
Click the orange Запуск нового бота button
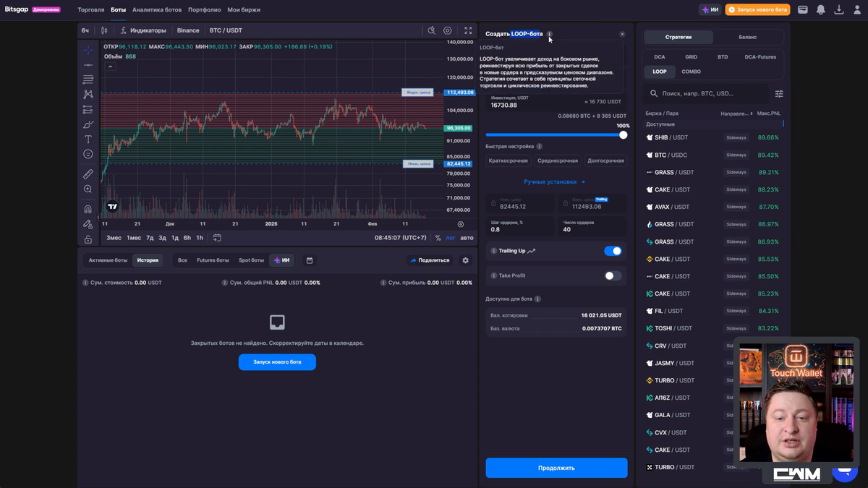(758, 9)
